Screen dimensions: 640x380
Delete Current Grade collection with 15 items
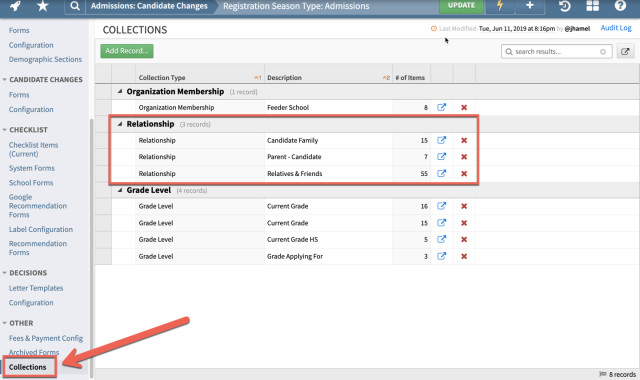click(464, 223)
